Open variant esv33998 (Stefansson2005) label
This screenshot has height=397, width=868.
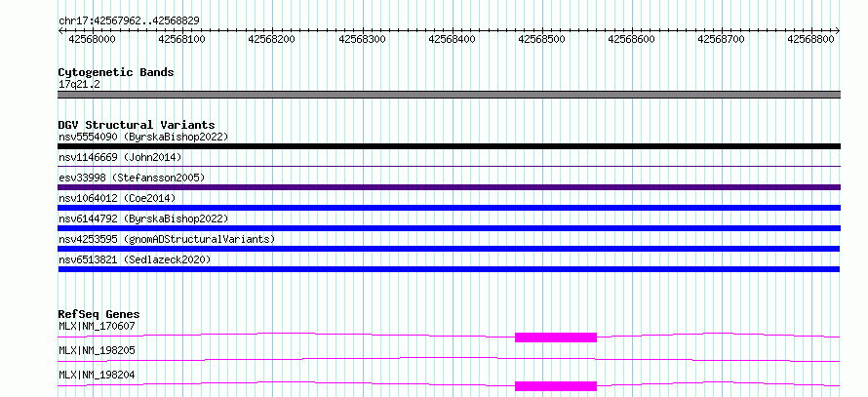pyautogui.click(x=132, y=178)
